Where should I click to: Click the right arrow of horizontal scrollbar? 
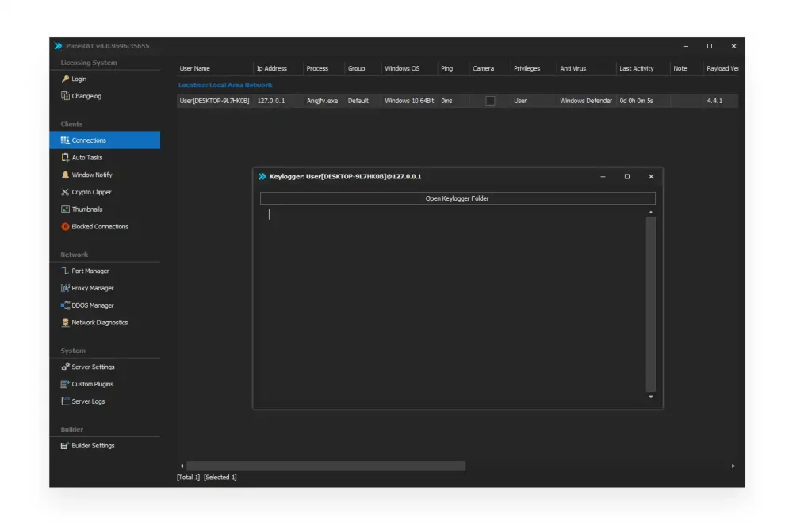click(733, 466)
